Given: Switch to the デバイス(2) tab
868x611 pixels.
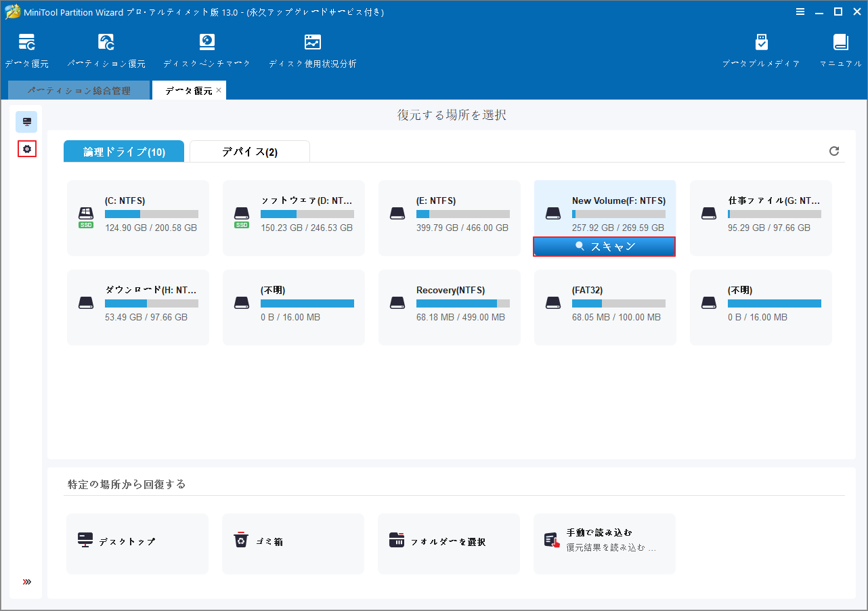Looking at the screenshot, I should tap(249, 151).
